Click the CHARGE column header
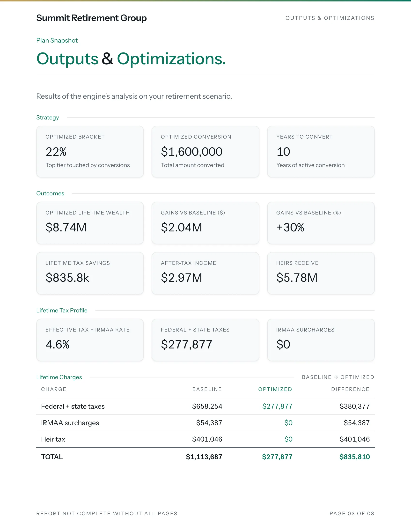The image size is (411, 532). (54, 389)
